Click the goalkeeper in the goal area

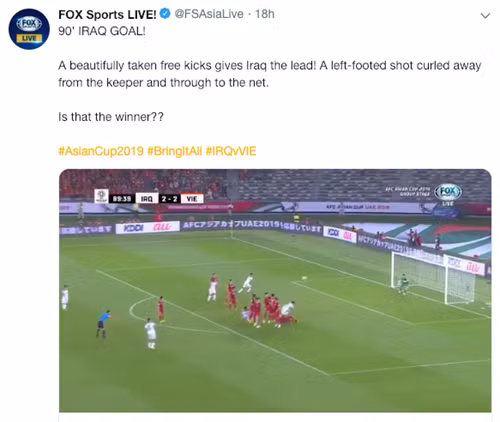(403, 284)
